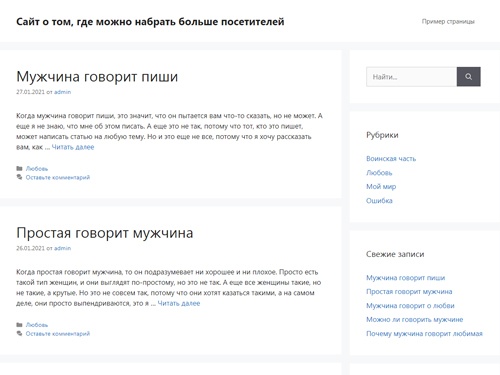This screenshot has width=500, height=375.
Task: Click folder icon under Мужчина говорит пиши post
Action: pyautogui.click(x=19, y=168)
